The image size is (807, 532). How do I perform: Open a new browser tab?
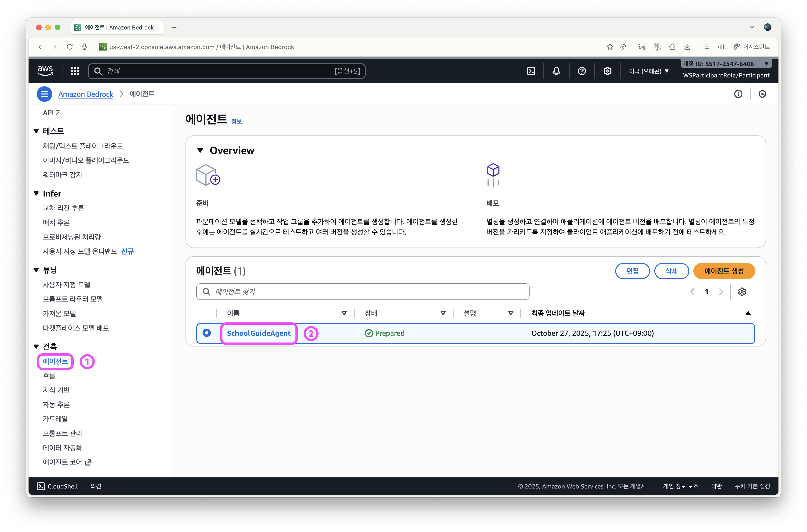174,27
